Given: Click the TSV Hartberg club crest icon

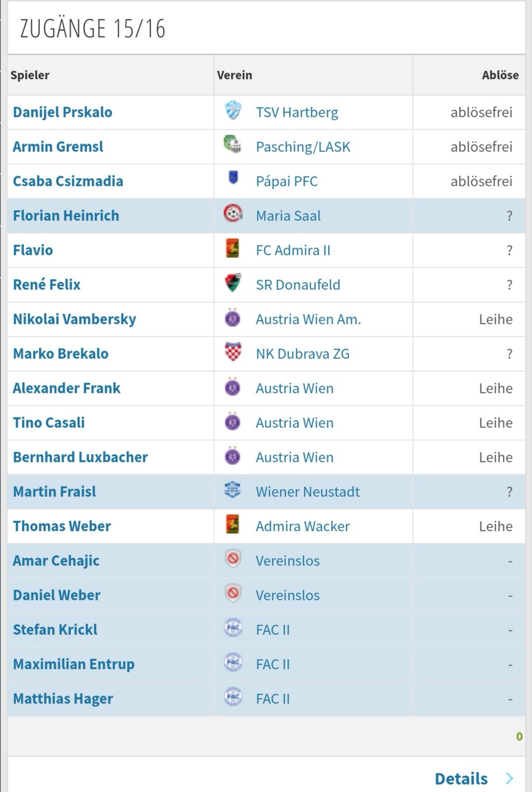Looking at the screenshot, I should point(233,111).
